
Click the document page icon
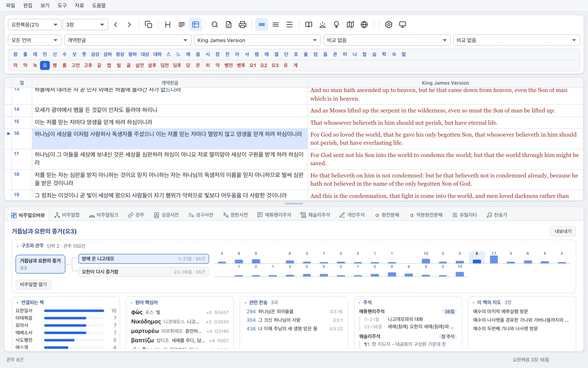(x=229, y=25)
